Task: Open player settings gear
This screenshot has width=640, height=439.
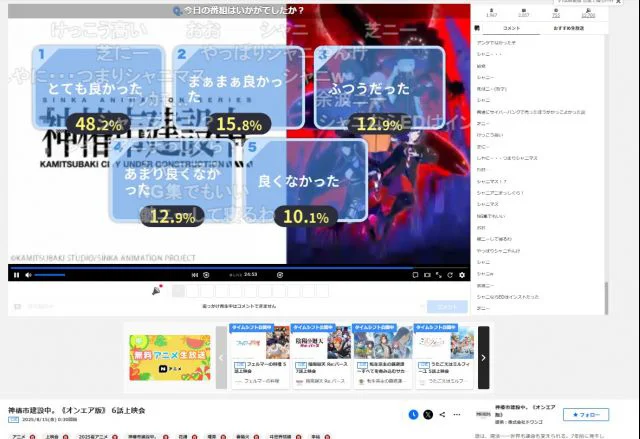Action: coord(462,275)
